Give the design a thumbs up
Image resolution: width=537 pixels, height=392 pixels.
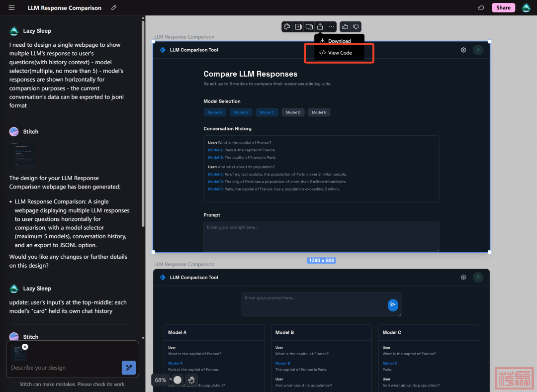346,27
